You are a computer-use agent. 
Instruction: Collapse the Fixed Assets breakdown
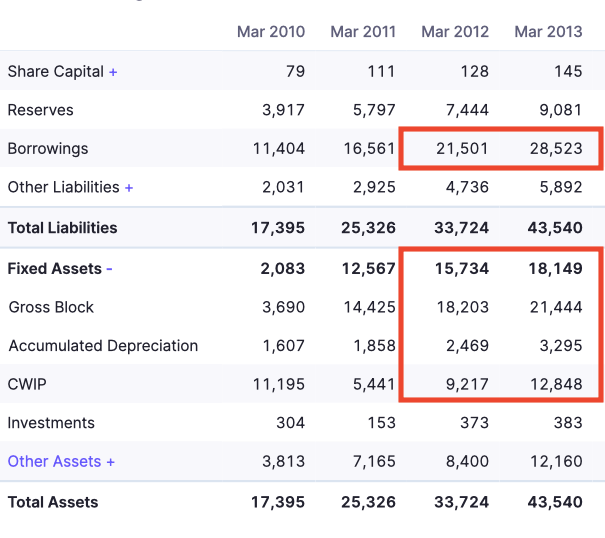[109, 269]
